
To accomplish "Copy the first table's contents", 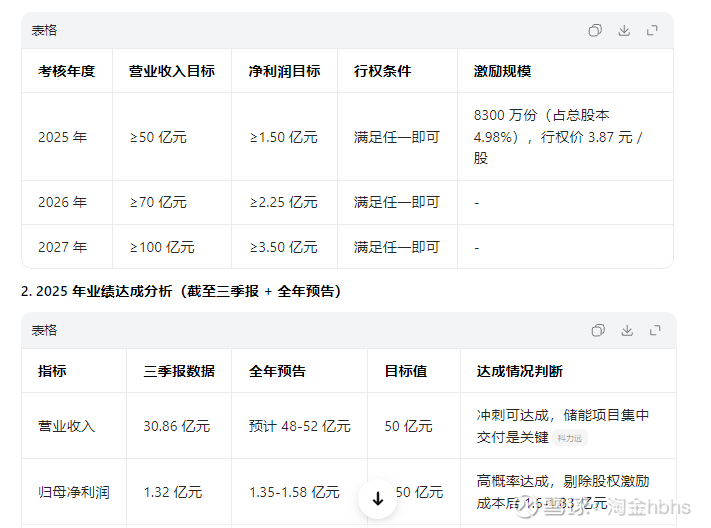I will pyautogui.click(x=595, y=31).
